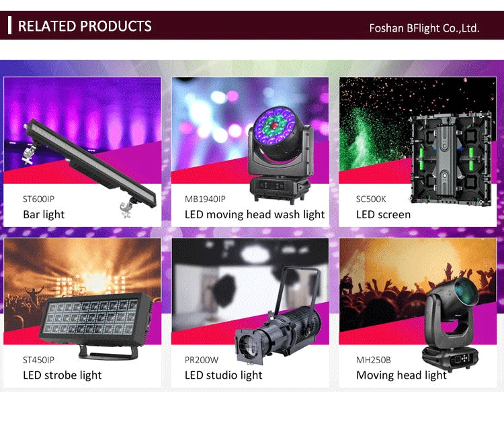Open the MH250B model code

coord(374,360)
